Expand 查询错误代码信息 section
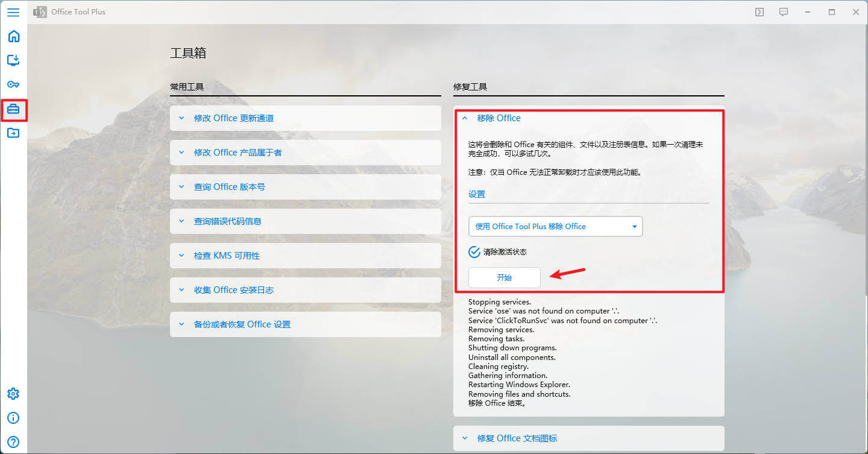Viewport: 868px width, 454px height. (306, 221)
